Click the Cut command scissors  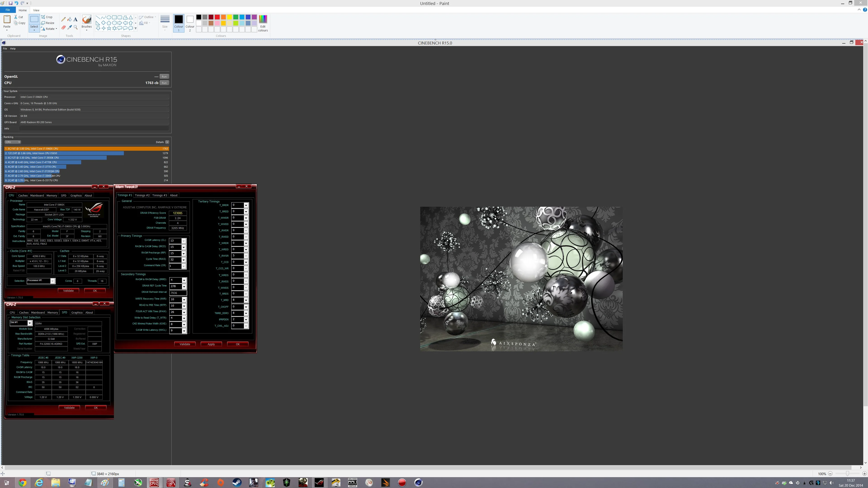(19, 17)
